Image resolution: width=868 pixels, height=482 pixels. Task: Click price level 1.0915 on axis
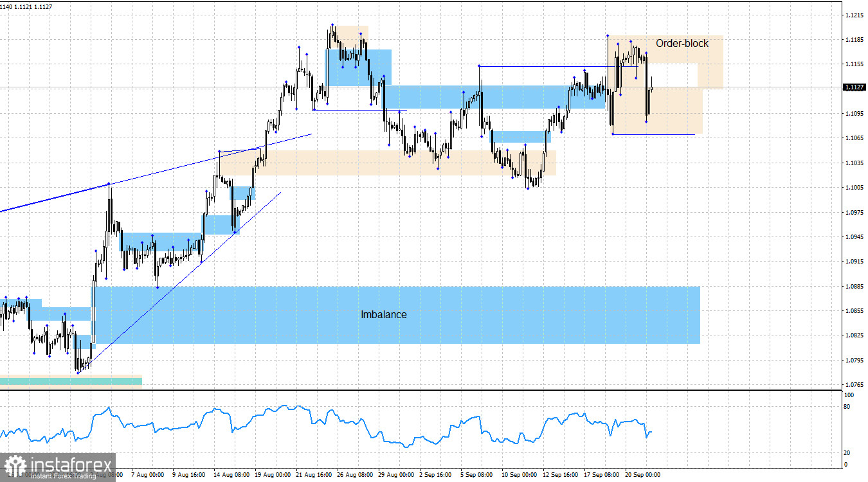coord(854,262)
